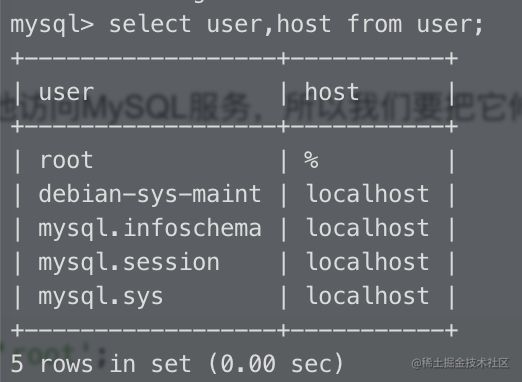Click the '%' host value for root
The height and width of the screenshot is (382, 522).
(x=311, y=160)
